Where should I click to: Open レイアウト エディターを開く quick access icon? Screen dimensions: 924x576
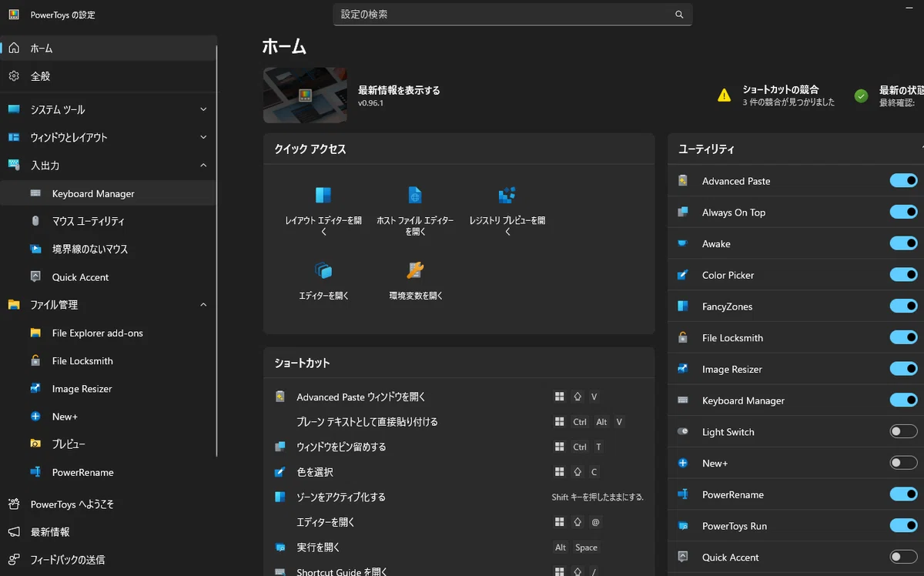tap(323, 196)
